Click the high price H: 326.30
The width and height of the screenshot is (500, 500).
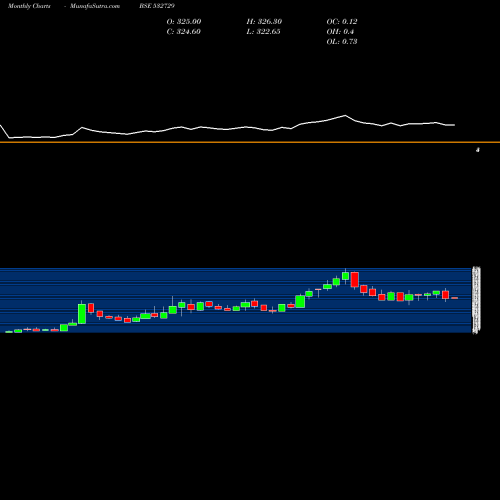click(264, 22)
